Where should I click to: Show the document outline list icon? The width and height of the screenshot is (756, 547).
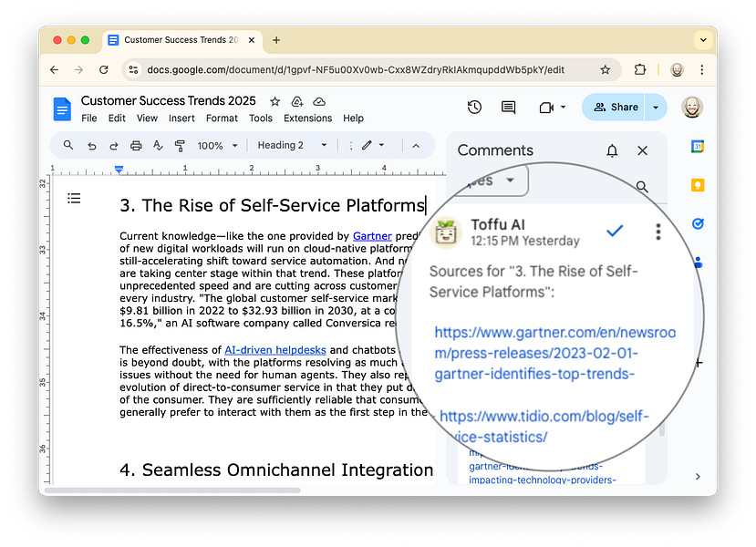(x=74, y=198)
